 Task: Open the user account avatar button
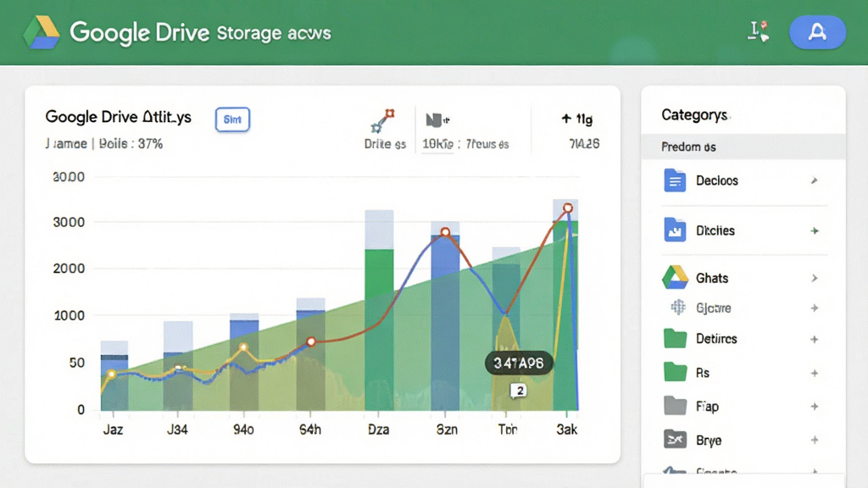tap(817, 32)
